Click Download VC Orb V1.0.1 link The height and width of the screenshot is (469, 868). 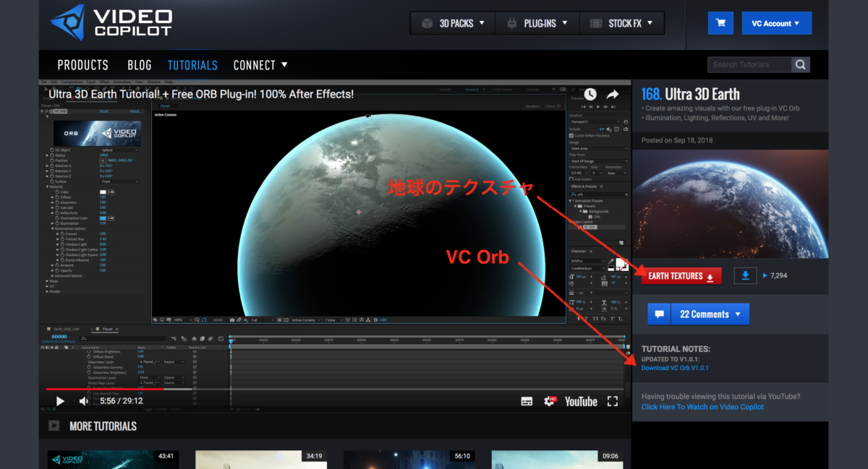tap(675, 368)
